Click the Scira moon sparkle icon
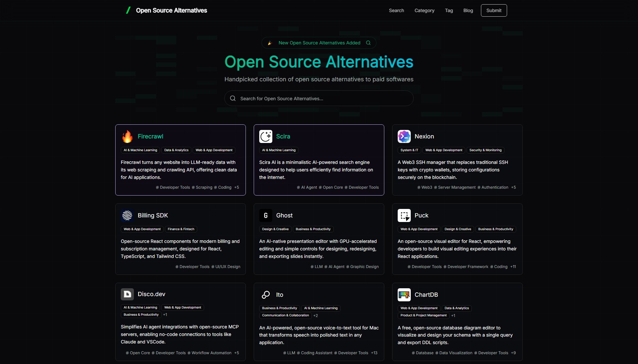Image resolution: width=638 pixels, height=364 pixels. point(266,136)
